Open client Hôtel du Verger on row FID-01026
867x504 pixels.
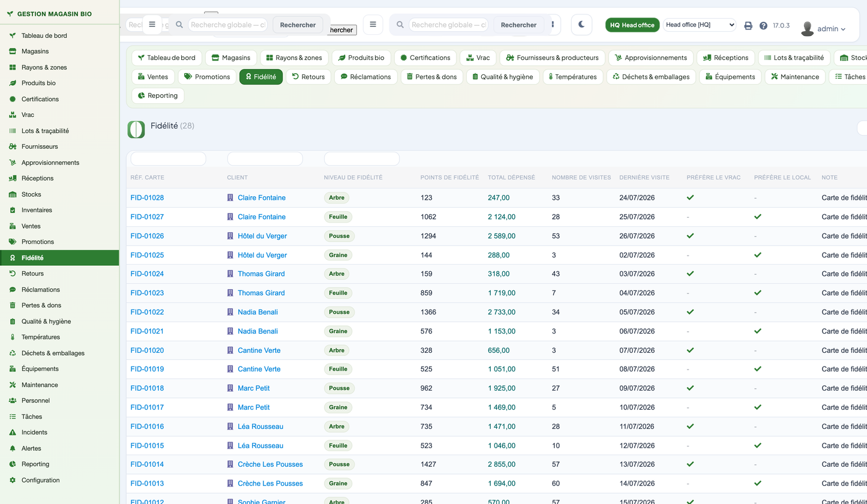[262, 236]
